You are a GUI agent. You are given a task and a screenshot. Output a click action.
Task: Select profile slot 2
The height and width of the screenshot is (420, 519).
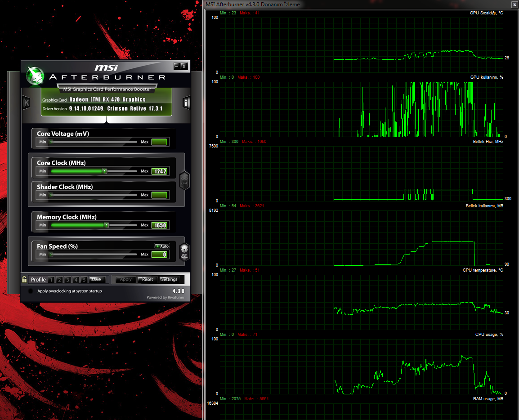pos(59,280)
